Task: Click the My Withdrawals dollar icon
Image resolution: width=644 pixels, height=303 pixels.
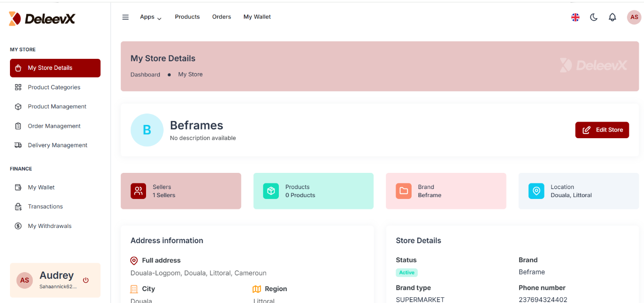Action: pos(18,226)
